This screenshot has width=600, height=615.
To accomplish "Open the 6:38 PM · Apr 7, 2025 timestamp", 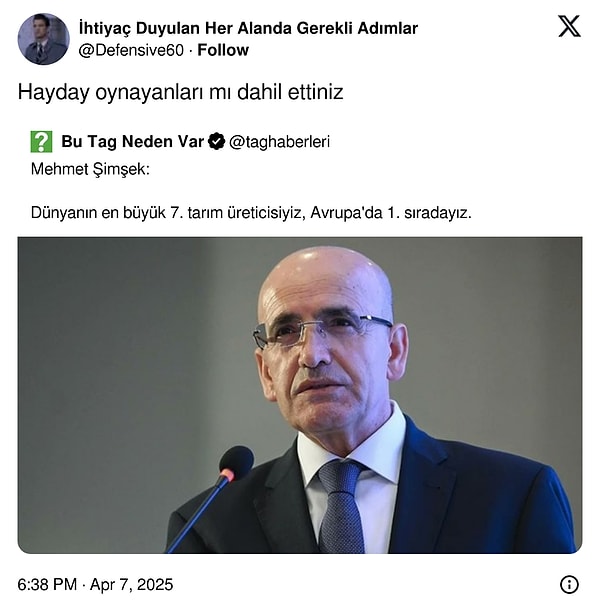I will [95, 584].
